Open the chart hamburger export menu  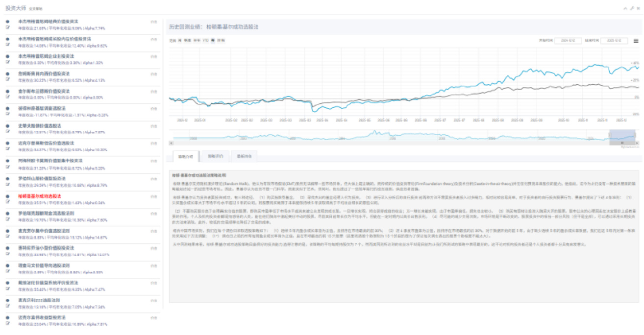point(636,41)
